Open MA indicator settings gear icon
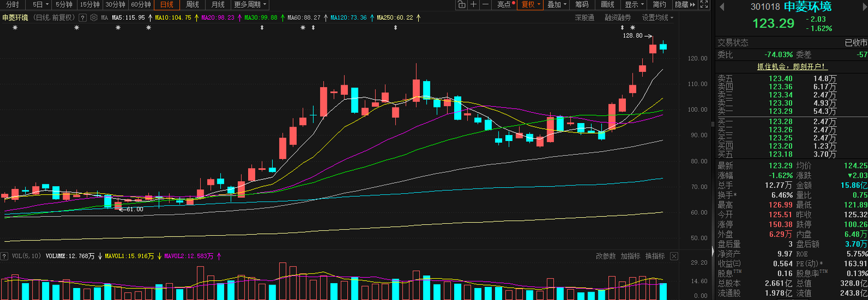This screenshot has height=300, width=868. tap(94, 17)
